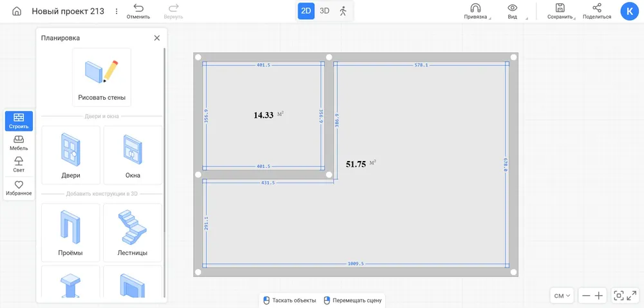This screenshot has height=308, width=644.
Task: Save project with Сохранить icon
Action: click(560, 11)
